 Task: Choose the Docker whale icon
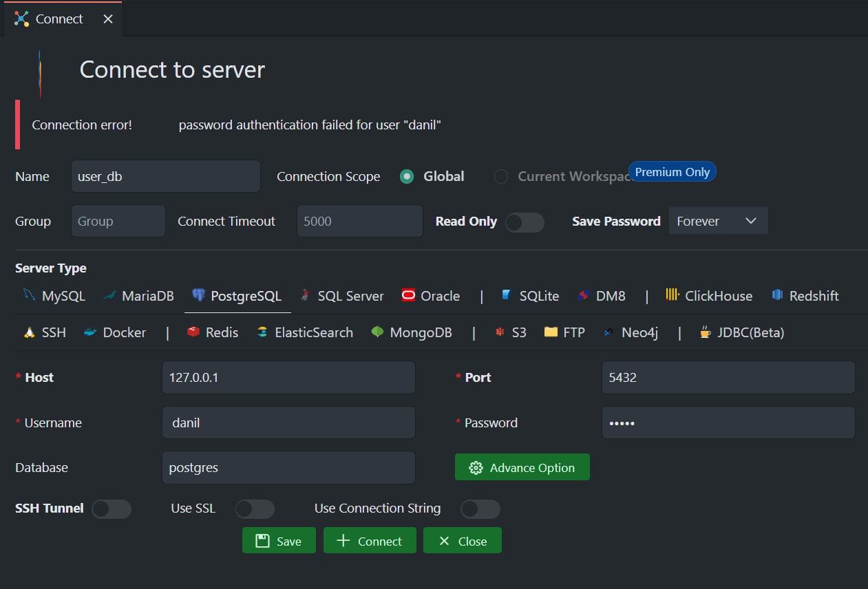coord(90,332)
